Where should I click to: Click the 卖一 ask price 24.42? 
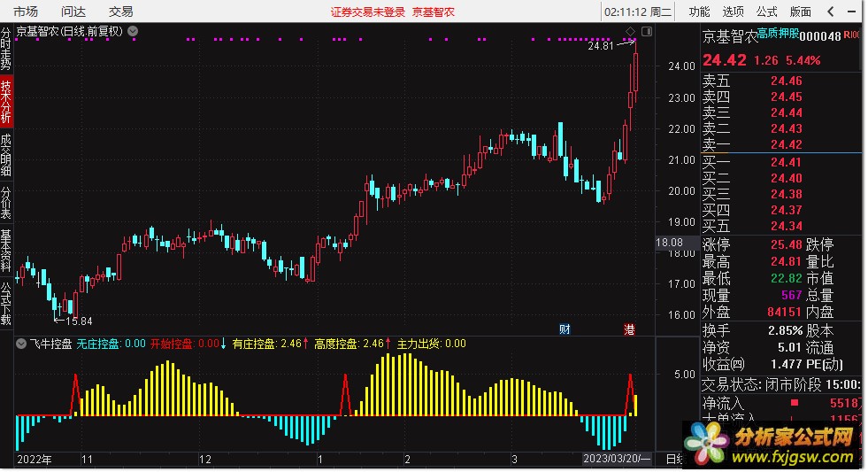point(786,144)
